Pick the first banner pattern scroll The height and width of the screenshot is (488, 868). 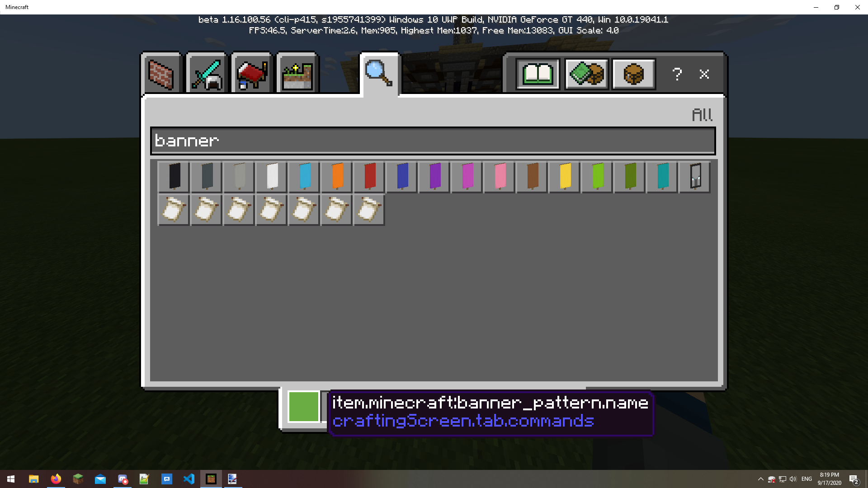click(174, 210)
